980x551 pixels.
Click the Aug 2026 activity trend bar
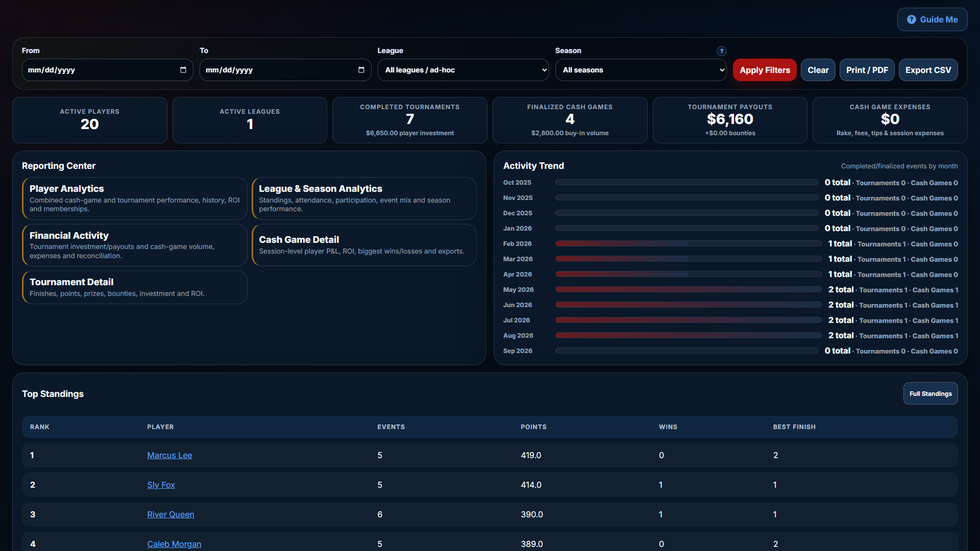[x=689, y=336]
